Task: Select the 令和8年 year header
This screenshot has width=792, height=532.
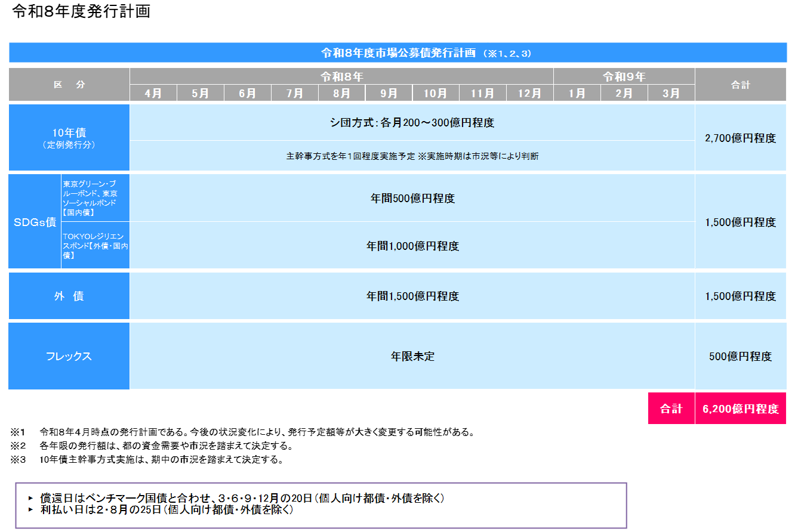Action: pos(343,75)
